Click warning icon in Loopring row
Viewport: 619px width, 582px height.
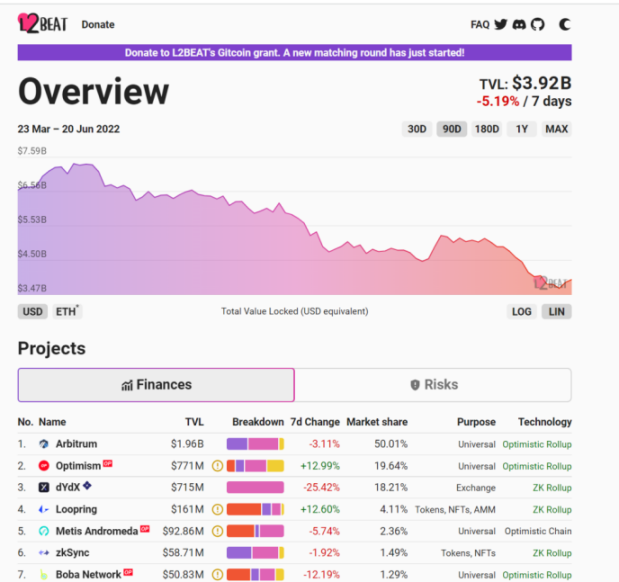coord(217,509)
